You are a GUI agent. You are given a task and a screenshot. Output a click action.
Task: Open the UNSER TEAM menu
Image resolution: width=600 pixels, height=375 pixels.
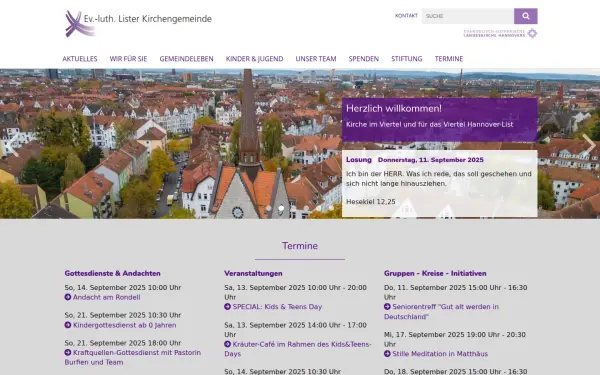tap(316, 59)
